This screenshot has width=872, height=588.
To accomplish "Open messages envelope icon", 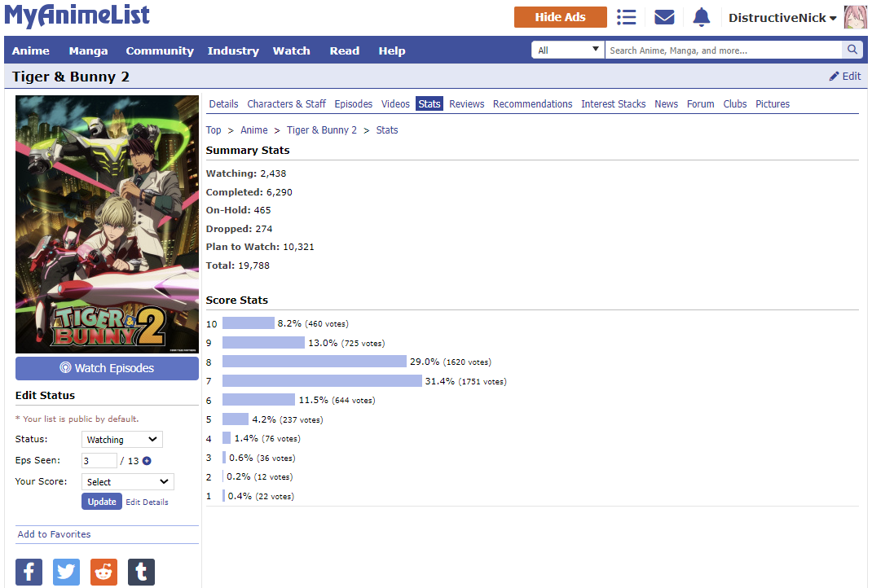I will [x=664, y=17].
